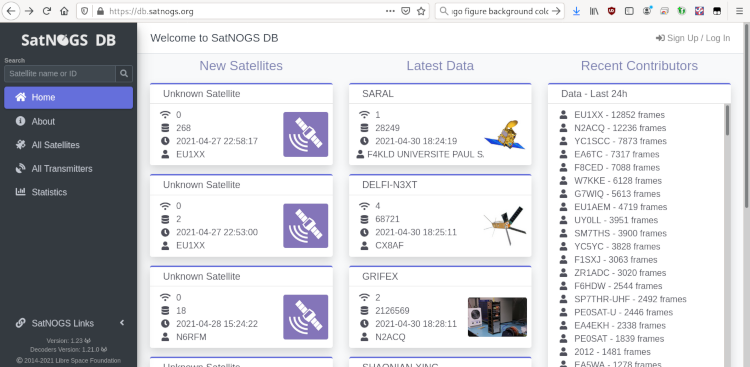Open the browser home icon
This screenshot has width=750, height=367.
coord(64,11)
